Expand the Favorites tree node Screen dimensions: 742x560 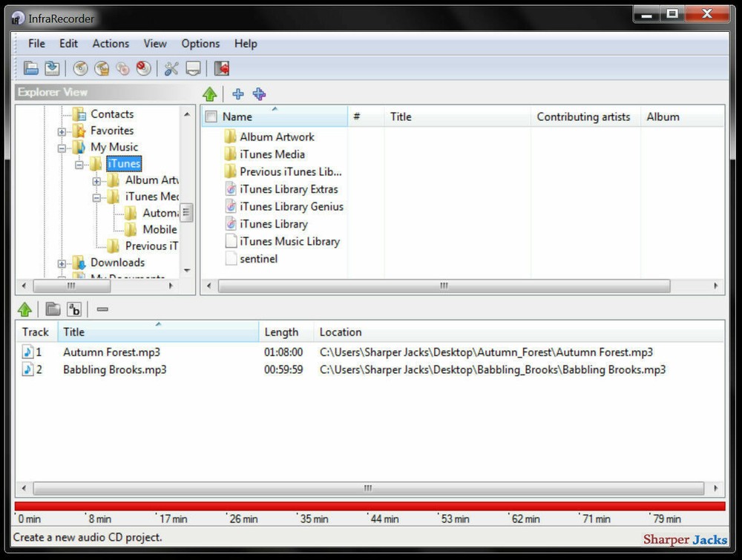[62, 131]
